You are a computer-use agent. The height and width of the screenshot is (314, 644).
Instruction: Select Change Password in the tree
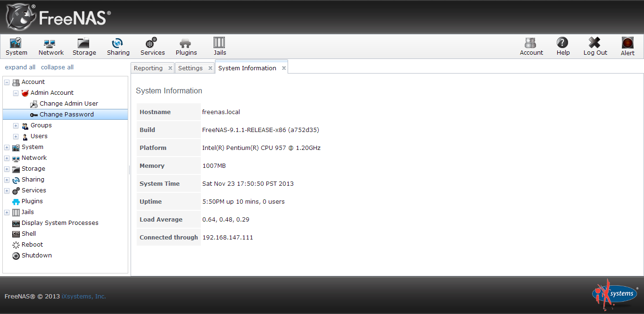[x=65, y=115]
